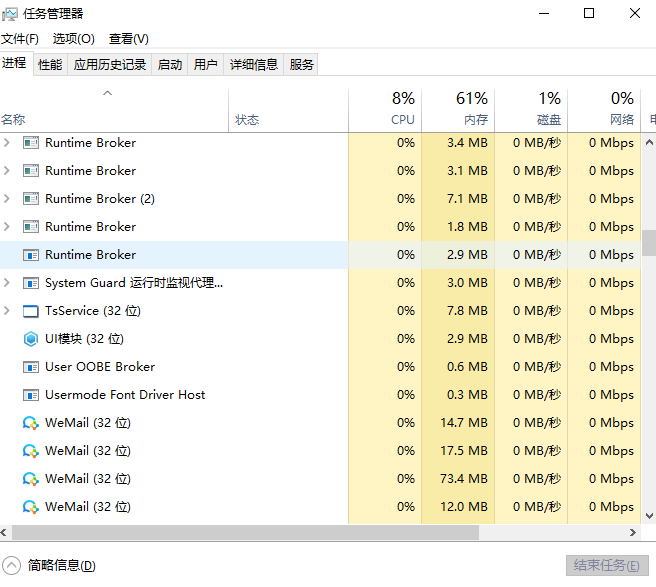
Task: Click the vertical scrollbar thumb
Action: point(649,243)
